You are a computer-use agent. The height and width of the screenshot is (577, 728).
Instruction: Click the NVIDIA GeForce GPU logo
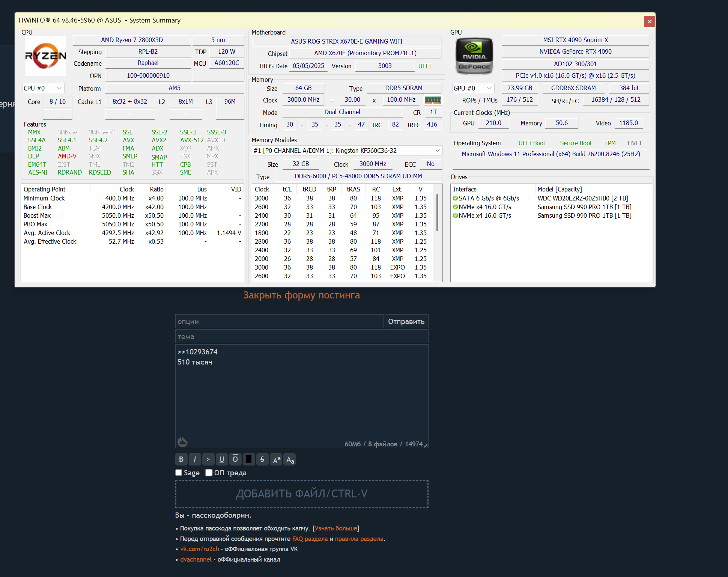click(x=474, y=56)
